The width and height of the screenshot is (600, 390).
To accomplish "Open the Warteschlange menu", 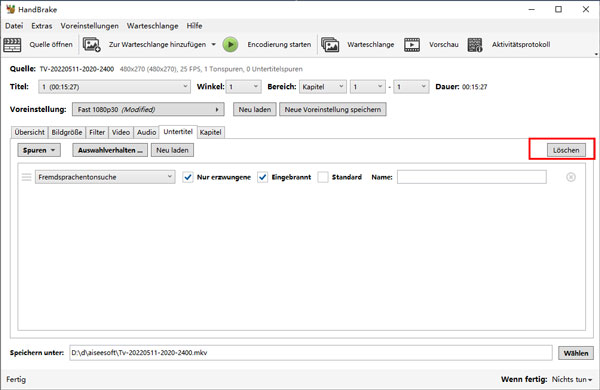I will point(153,26).
